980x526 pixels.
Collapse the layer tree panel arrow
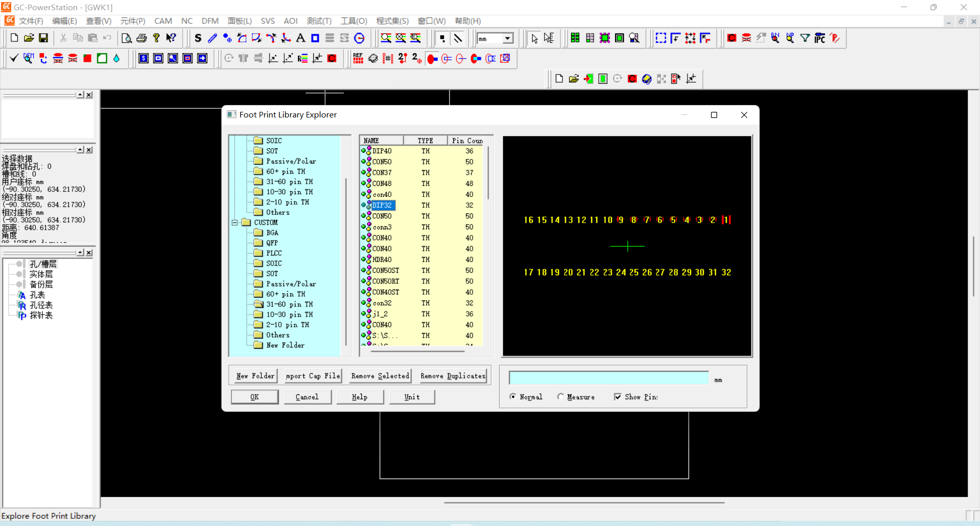80,253
